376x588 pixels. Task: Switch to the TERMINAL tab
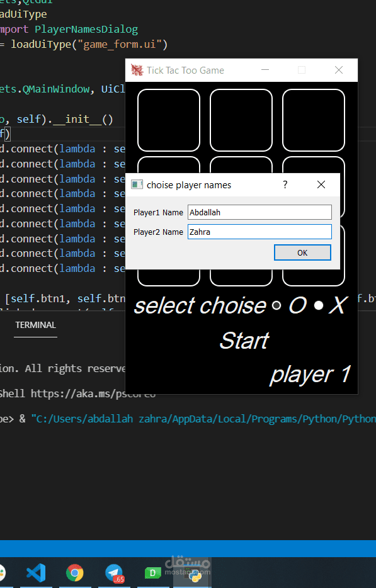click(36, 325)
